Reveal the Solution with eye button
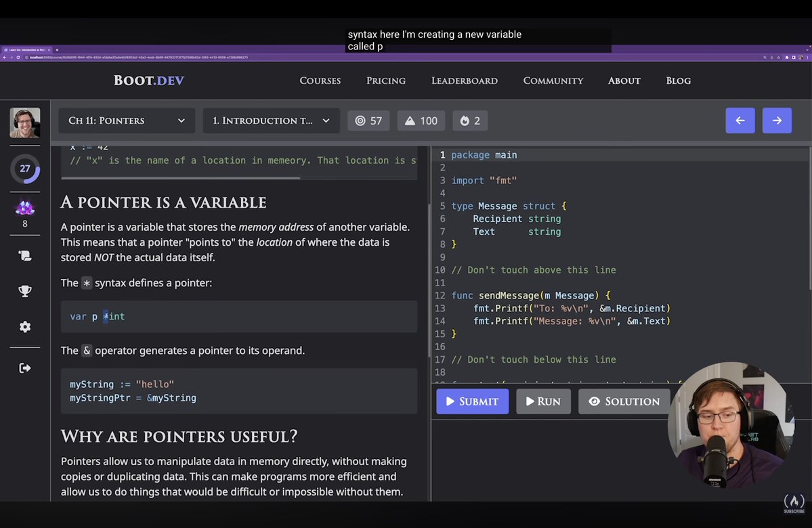Viewport: 812px width, 528px height. tap(624, 401)
